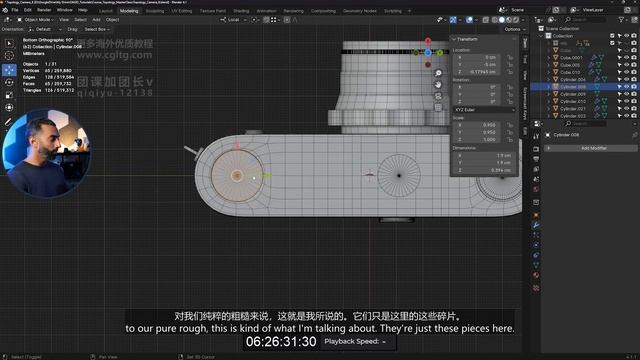Screen dimensions: 640x360
Task: Switch to solid viewport shading
Action: [502, 20]
